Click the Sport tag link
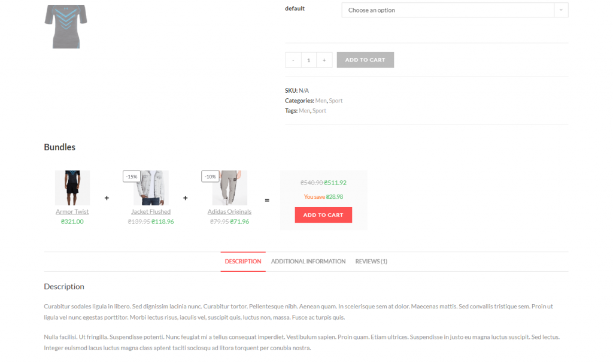This screenshot has height=364, width=613. point(318,111)
